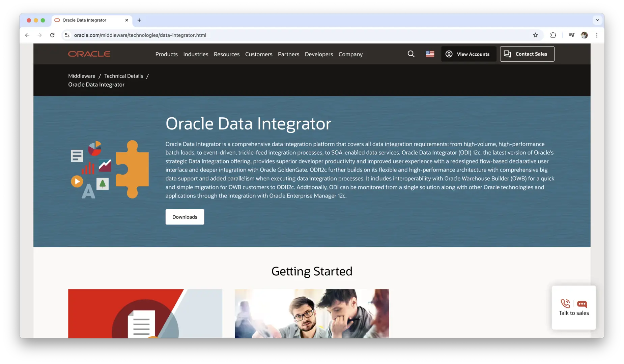Viewport: 624px width, 364px height.
Task: Reload the page with the refresh icon
Action: point(52,35)
